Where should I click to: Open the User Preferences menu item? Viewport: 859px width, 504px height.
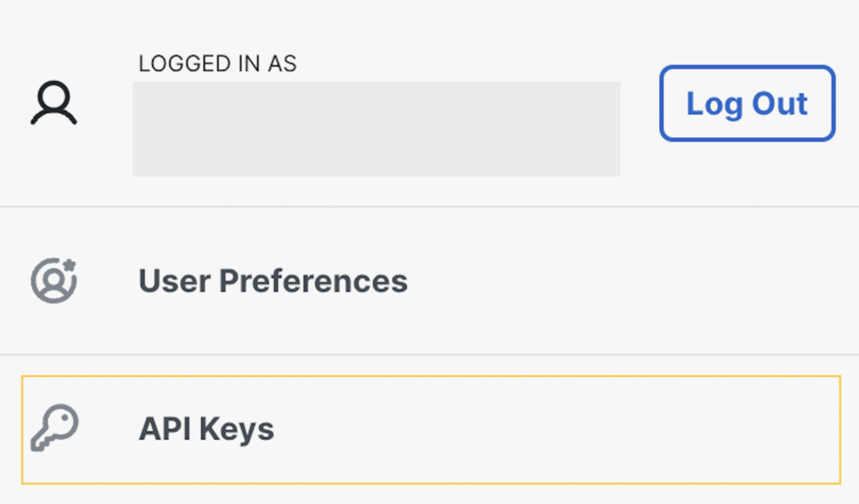tap(429, 281)
